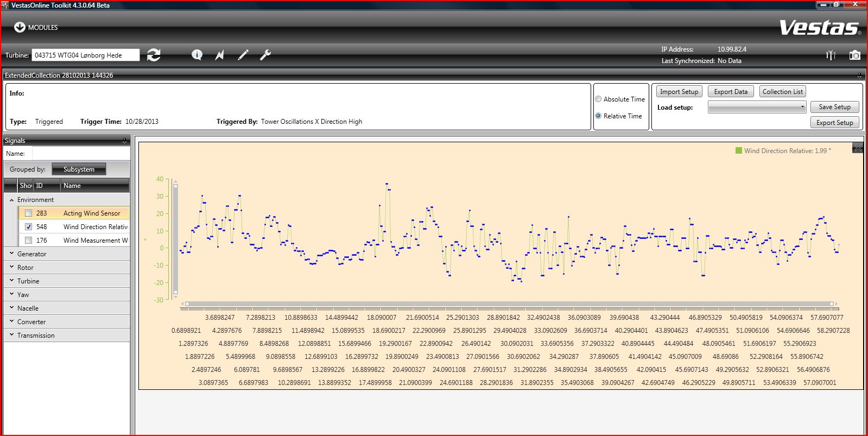
Task: Click the Save Setup button
Action: point(835,107)
